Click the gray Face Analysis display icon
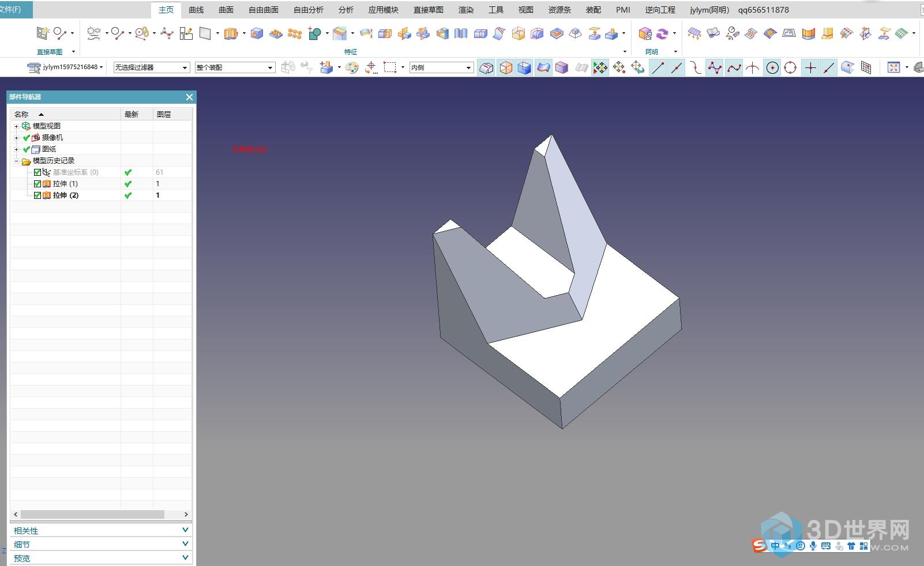 coord(581,67)
